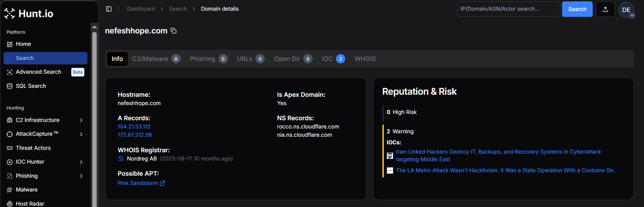Open the DE user avatar menu
The height and width of the screenshot is (207, 644).
pos(626,10)
